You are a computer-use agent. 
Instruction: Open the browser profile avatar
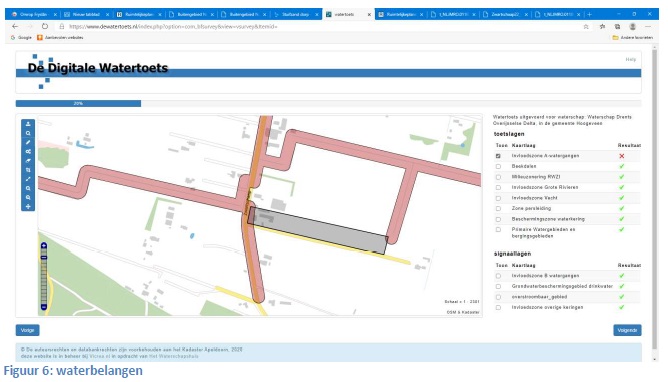[633, 26]
